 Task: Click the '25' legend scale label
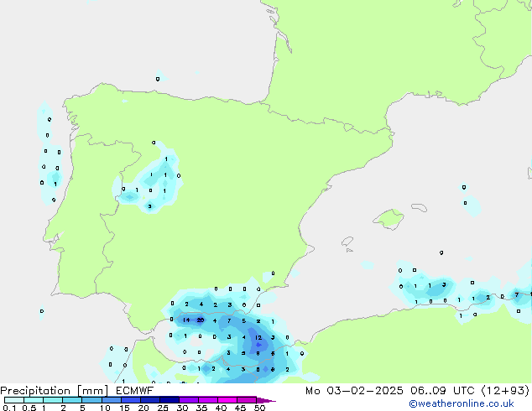[x=163, y=408]
